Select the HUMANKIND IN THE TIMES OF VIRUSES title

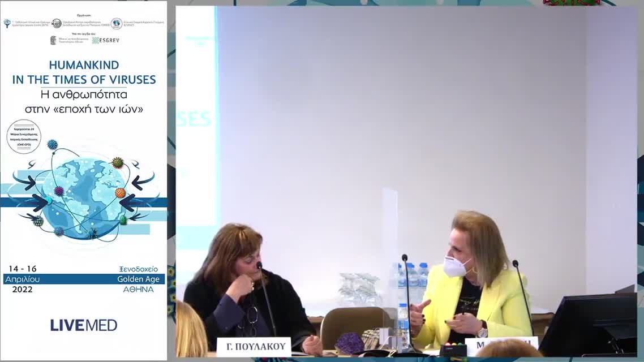point(84,72)
